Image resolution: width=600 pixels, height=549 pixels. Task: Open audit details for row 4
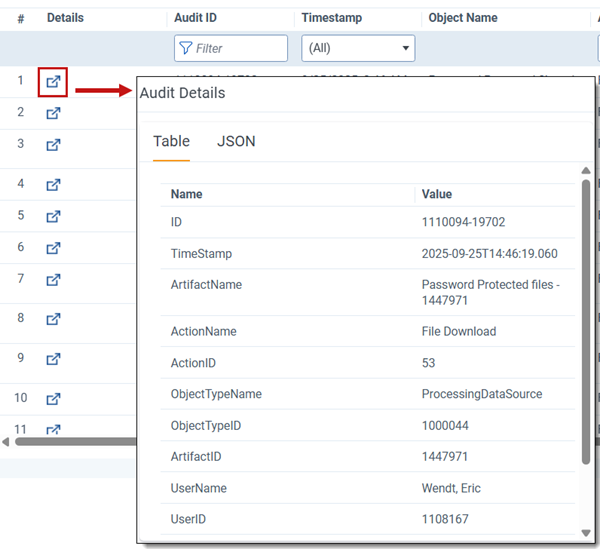click(53, 185)
